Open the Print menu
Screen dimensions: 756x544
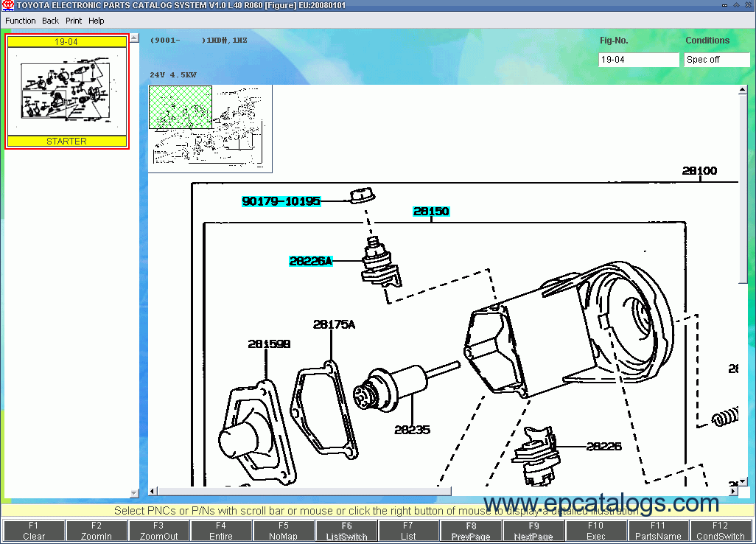pos(74,21)
